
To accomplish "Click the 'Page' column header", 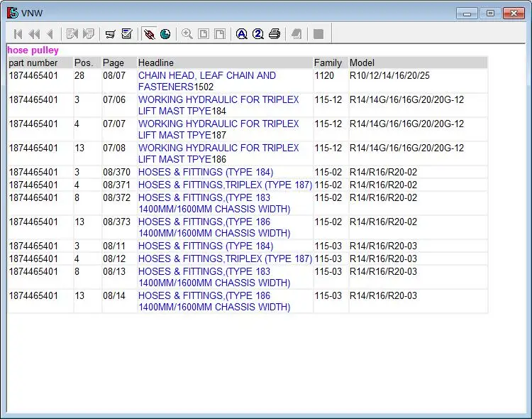I will point(119,63).
